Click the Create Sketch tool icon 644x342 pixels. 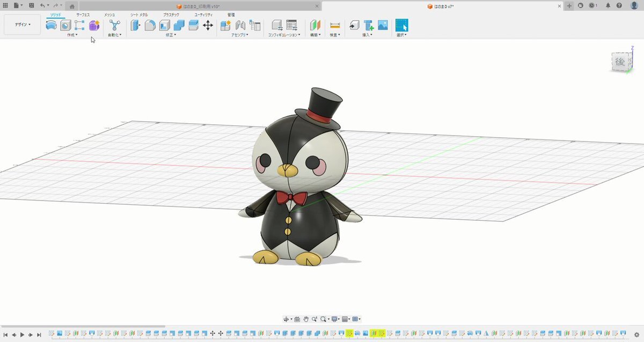[x=79, y=25]
